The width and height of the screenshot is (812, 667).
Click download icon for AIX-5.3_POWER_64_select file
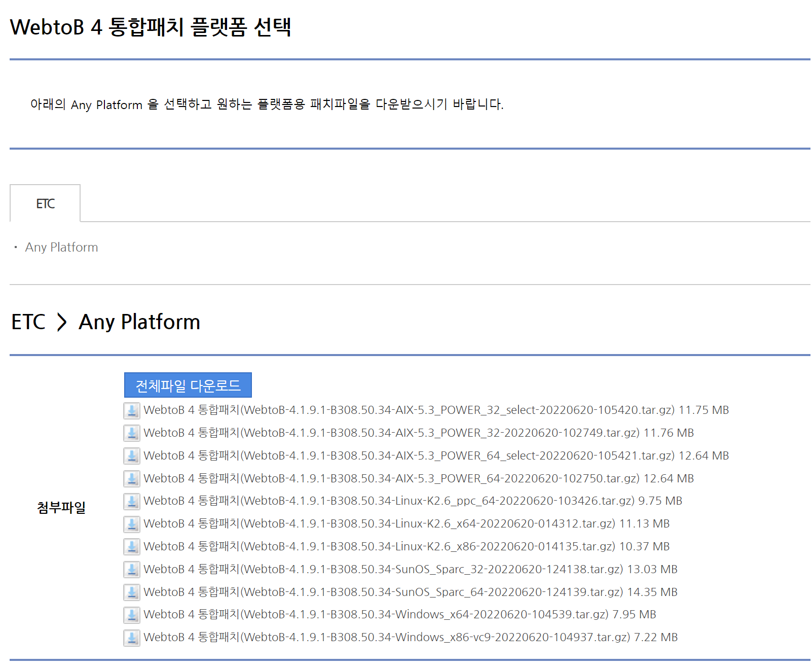[132, 456]
